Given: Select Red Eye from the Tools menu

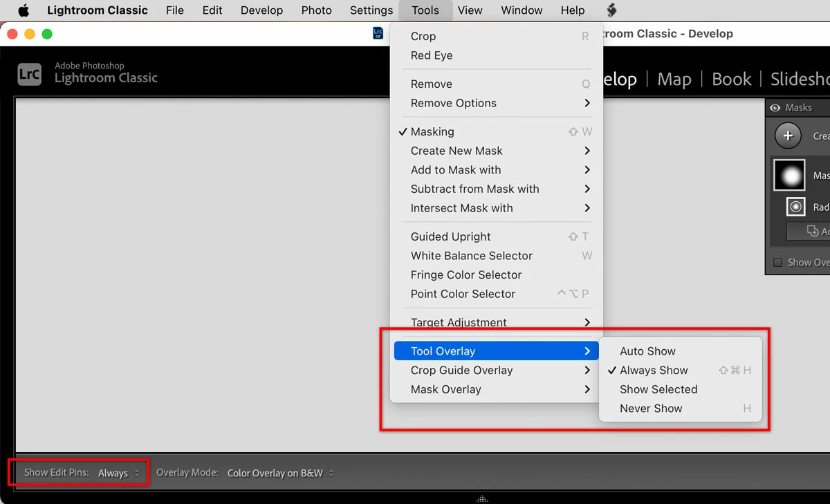Looking at the screenshot, I should pos(497,55).
